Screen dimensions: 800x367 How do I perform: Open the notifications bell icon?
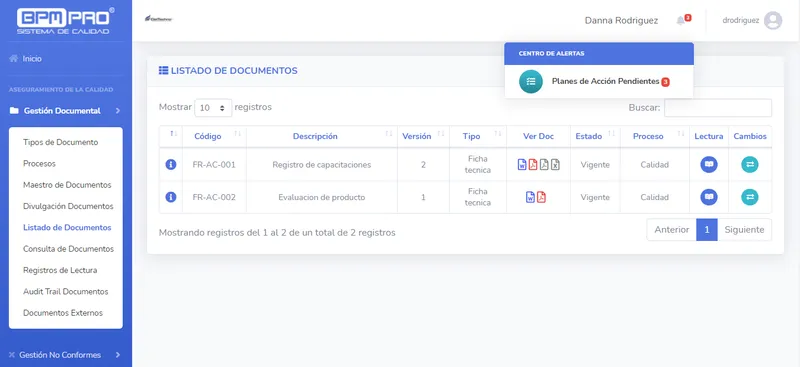(x=680, y=20)
